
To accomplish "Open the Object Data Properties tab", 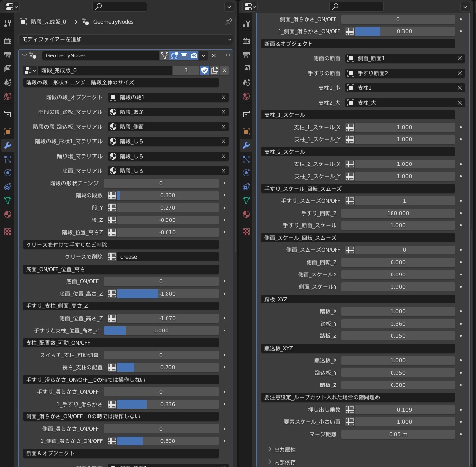I will [x=7, y=200].
